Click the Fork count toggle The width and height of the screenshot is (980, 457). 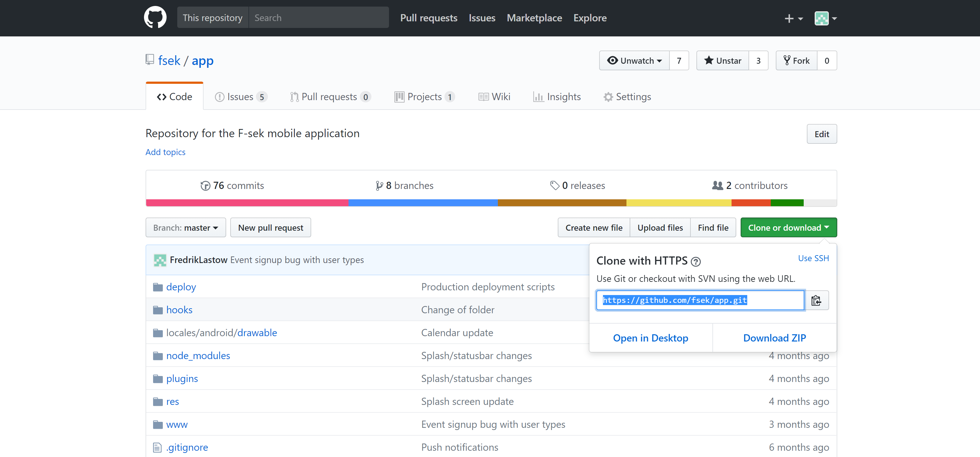827,61
